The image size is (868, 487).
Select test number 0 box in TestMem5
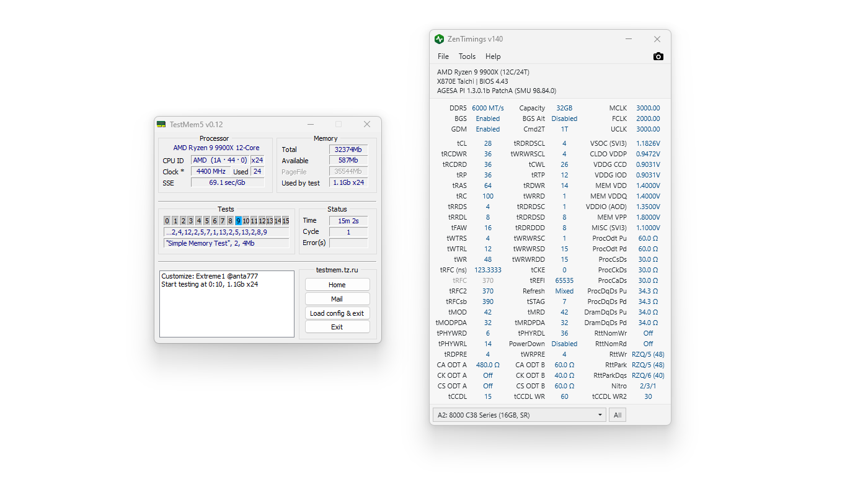[167, 221]
